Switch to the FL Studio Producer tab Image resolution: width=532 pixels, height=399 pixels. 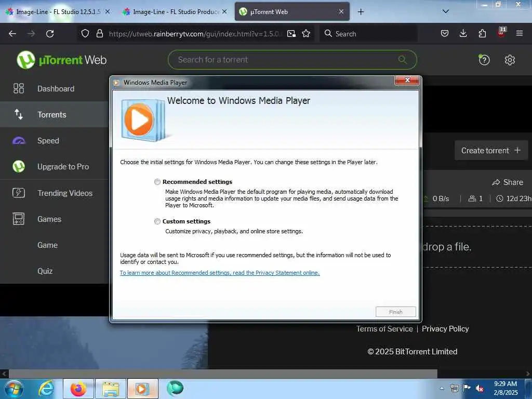point(176,11)
